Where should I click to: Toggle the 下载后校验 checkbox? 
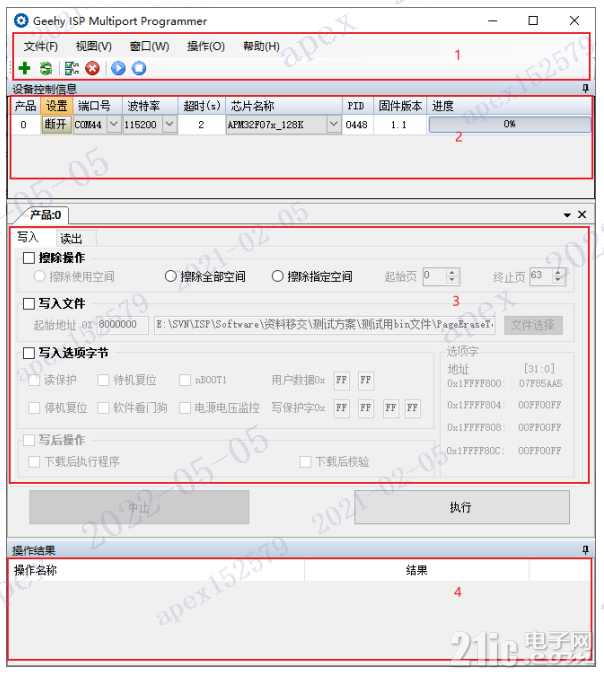click(306, 462)
